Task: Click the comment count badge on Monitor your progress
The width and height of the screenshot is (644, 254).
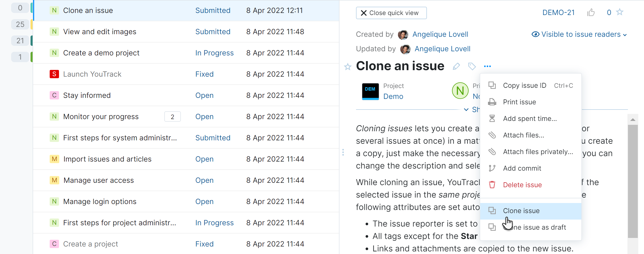Action: (x=172, y=117)
